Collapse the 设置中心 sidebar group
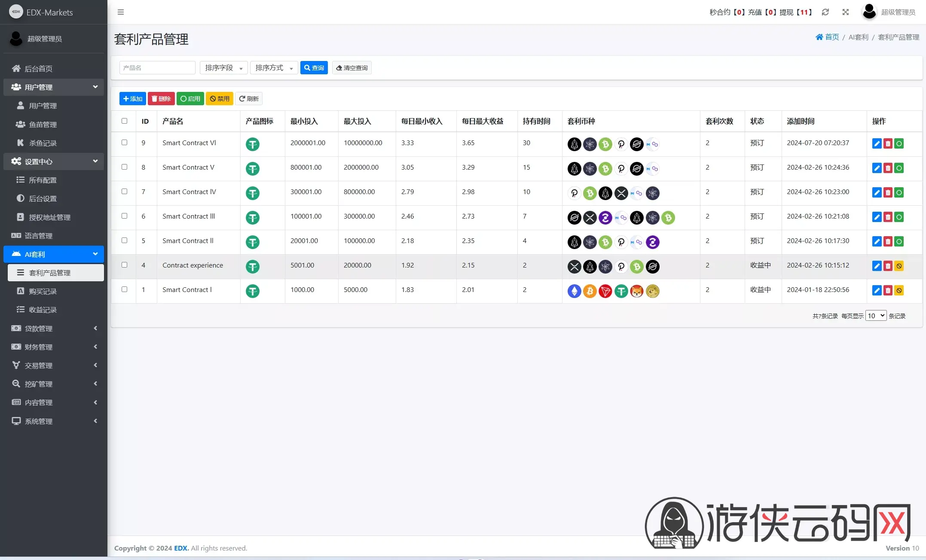 click(54, 161)
